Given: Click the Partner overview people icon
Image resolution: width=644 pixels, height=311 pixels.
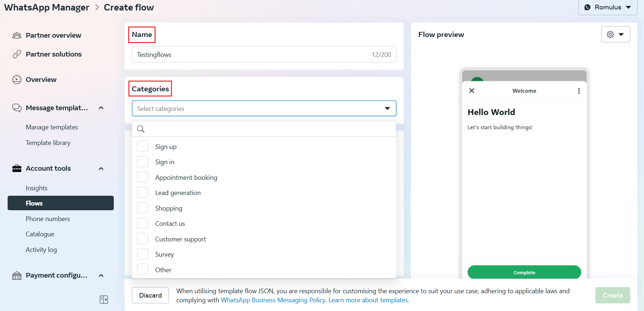Looking at the screenshot, I should pos(17,36).
